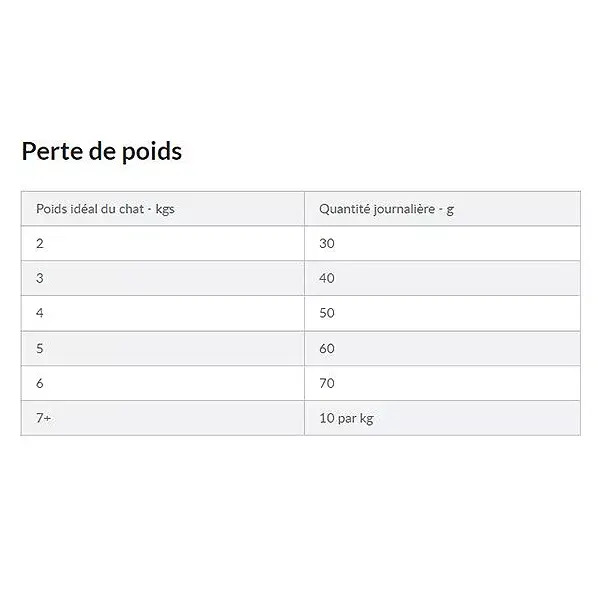The width and height of the screenshot is (600, 600).
Task: Click the weight cell showing 5
Action: point(163,349)
